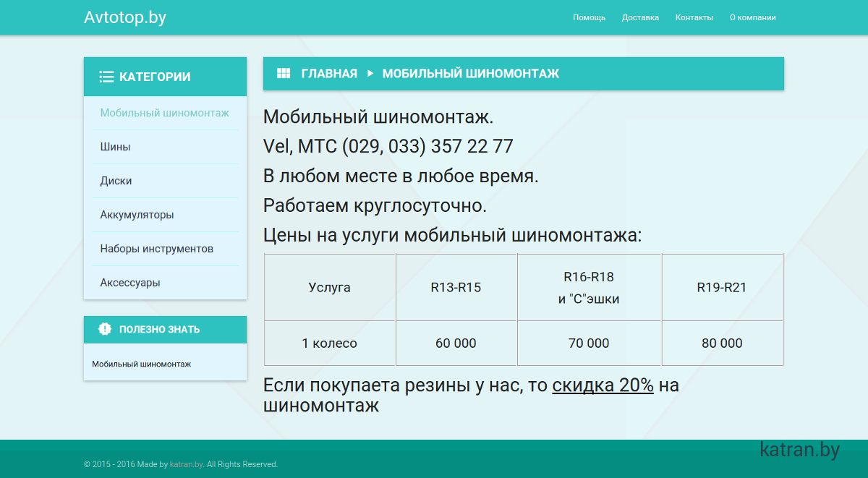
Task: Open the Аккумуляторы category
Action: [x=137, y=215]
